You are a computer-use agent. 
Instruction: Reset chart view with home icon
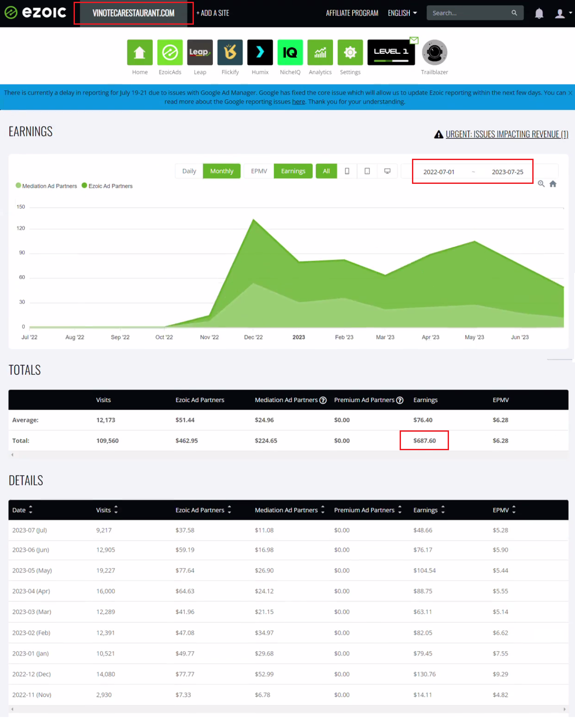click(x=553, y=184)
